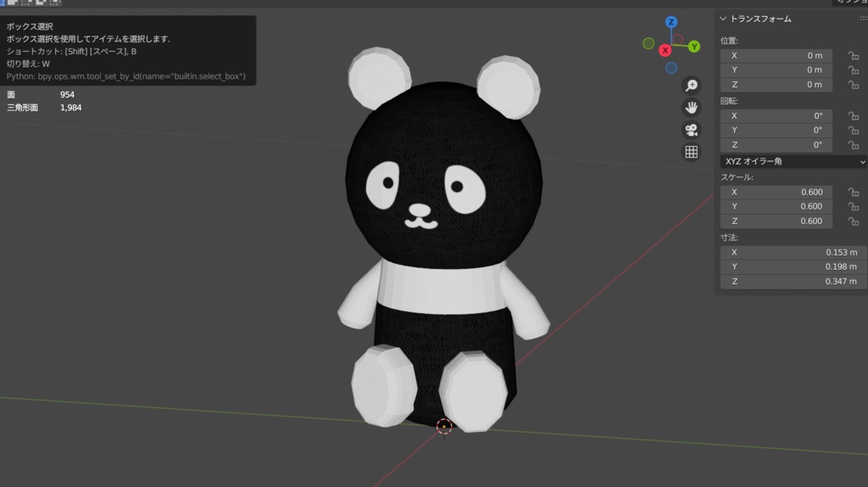Click the 回転: section label

coord(729,101)
